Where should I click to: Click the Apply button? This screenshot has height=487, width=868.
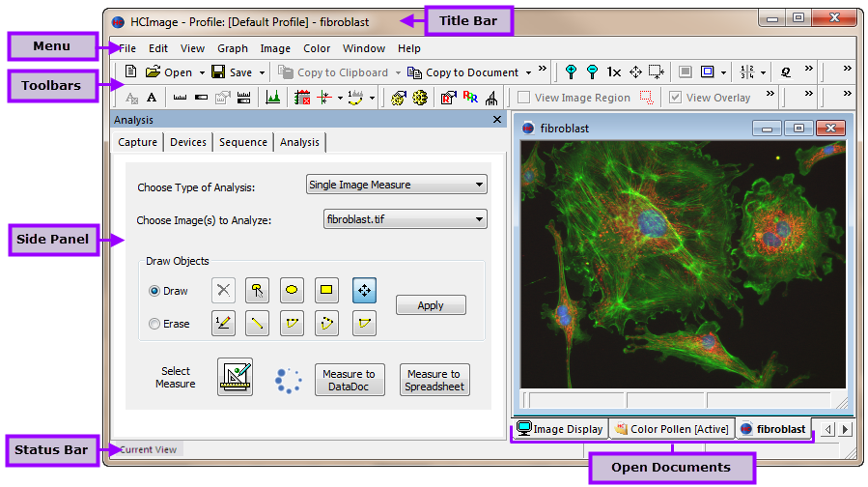click(431, 305)
